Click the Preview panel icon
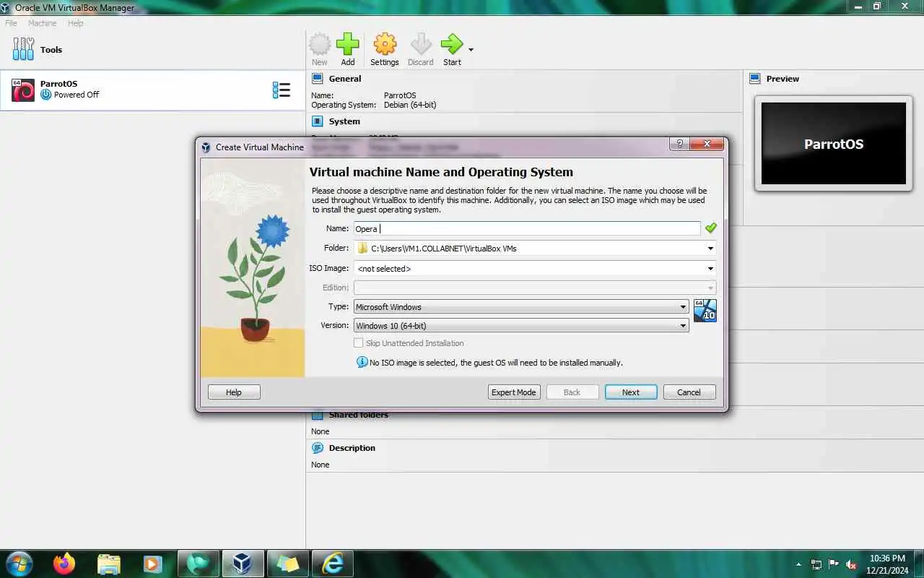 pos(755,78)
